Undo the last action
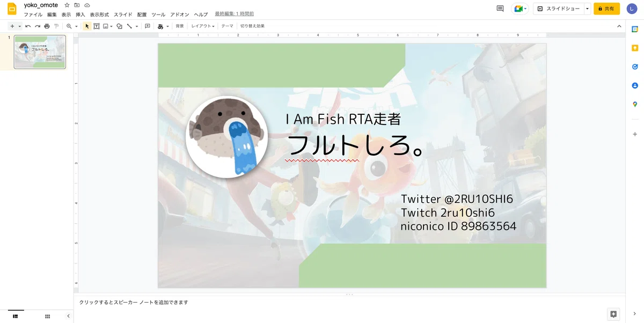 coord(28,26)
